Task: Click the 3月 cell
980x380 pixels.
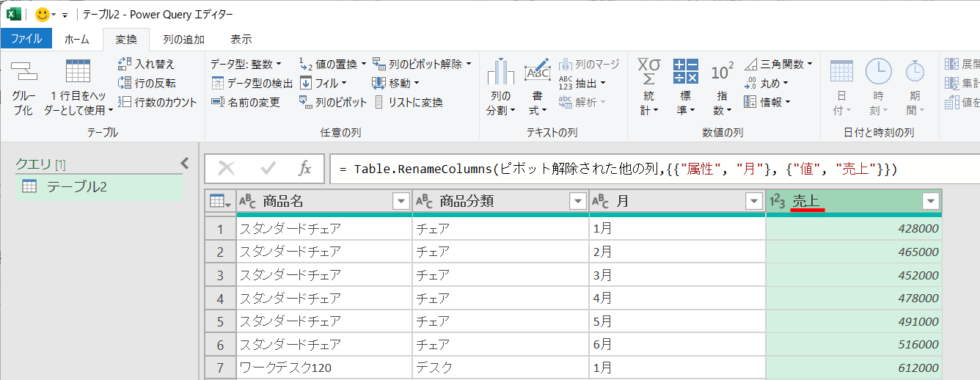Action: 677,274
